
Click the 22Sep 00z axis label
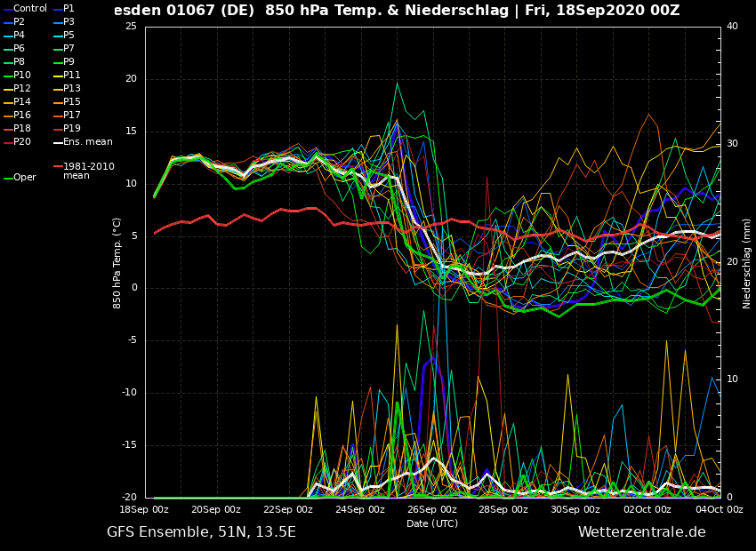pyautogui.click(x=288, y=509)
